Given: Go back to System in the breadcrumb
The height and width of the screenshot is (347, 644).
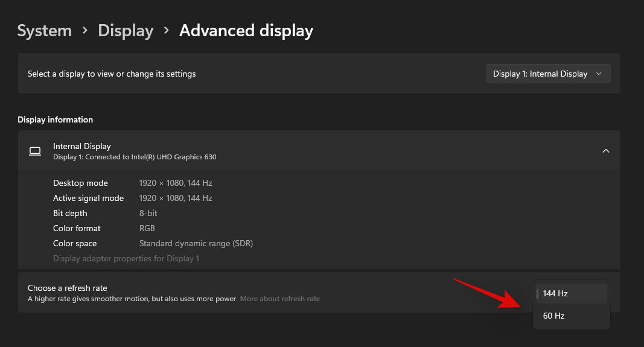Looking at the screenshot, I should tap(44, 30).
